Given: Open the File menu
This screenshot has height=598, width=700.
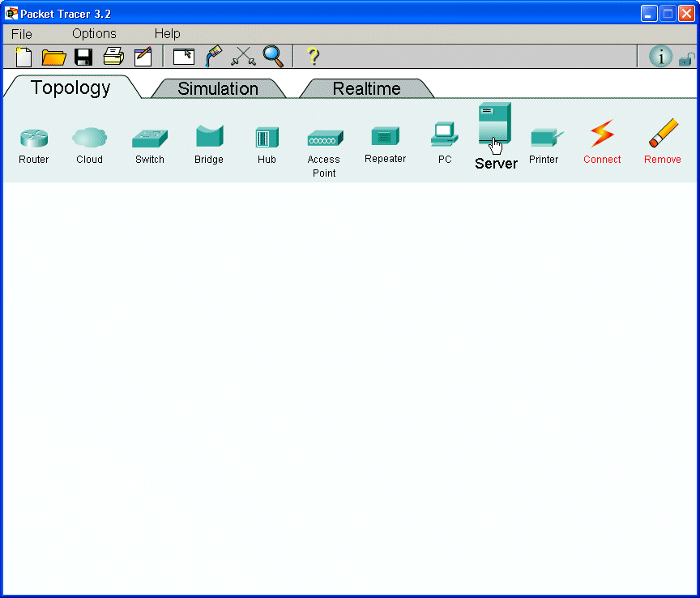Looking at the screenshot, I should pos(21,34).
